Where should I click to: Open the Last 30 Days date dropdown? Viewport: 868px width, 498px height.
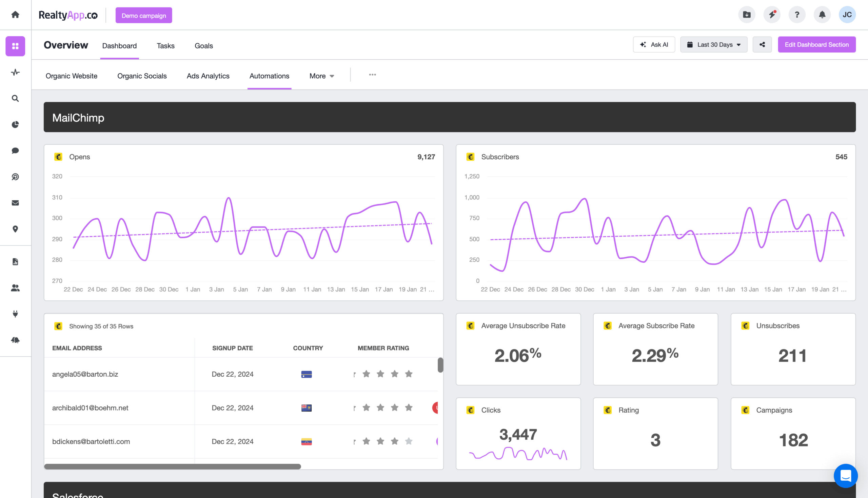pos(714,44)
